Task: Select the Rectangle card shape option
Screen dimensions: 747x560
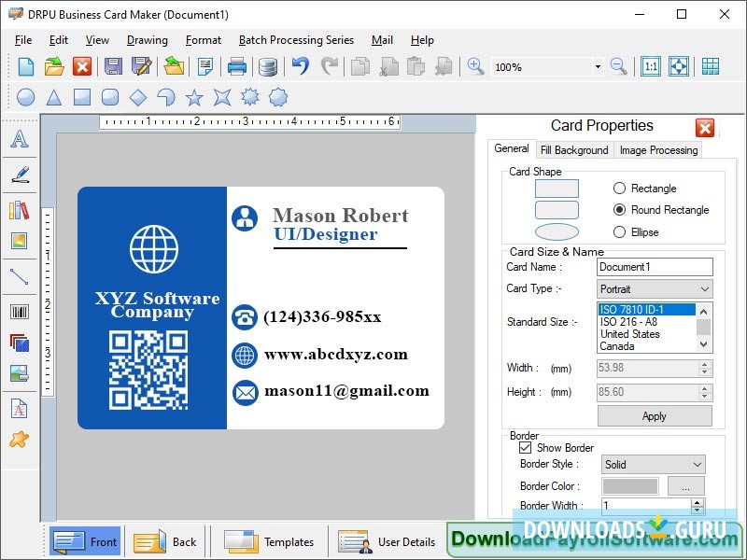Action: [x=619, y=189]
